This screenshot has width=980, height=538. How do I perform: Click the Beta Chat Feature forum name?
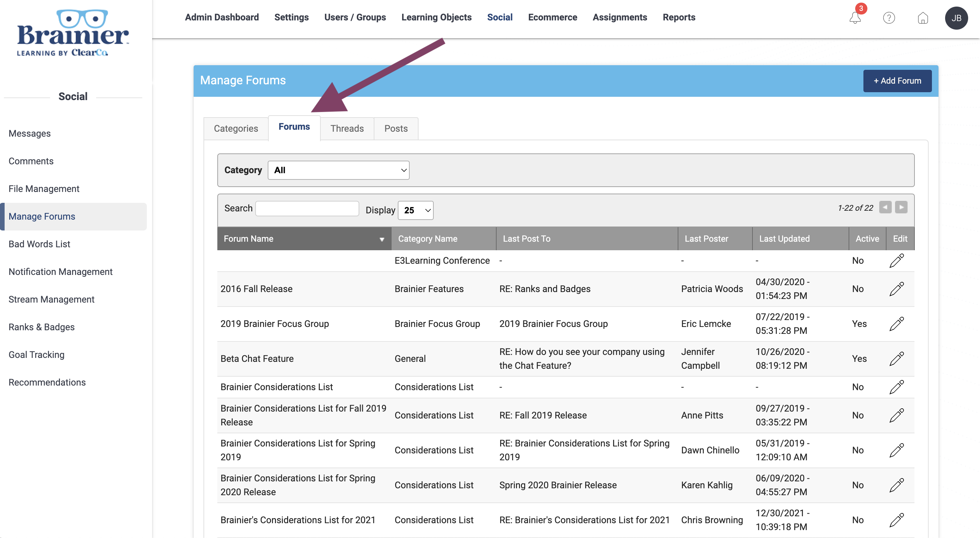click(x=257, y=359)
